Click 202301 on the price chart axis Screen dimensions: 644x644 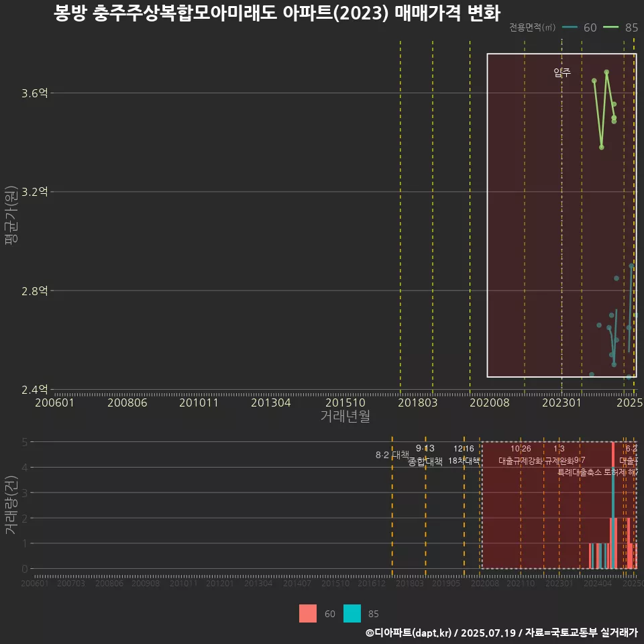pos(562,402)
